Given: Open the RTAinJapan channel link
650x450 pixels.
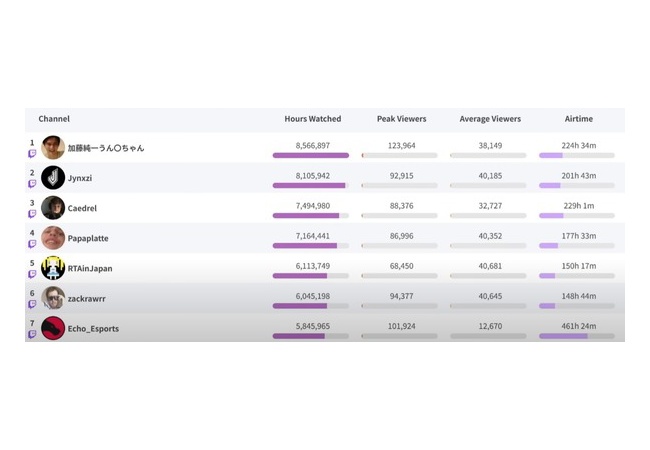Looking at the screenshot, I should (90, 269).
